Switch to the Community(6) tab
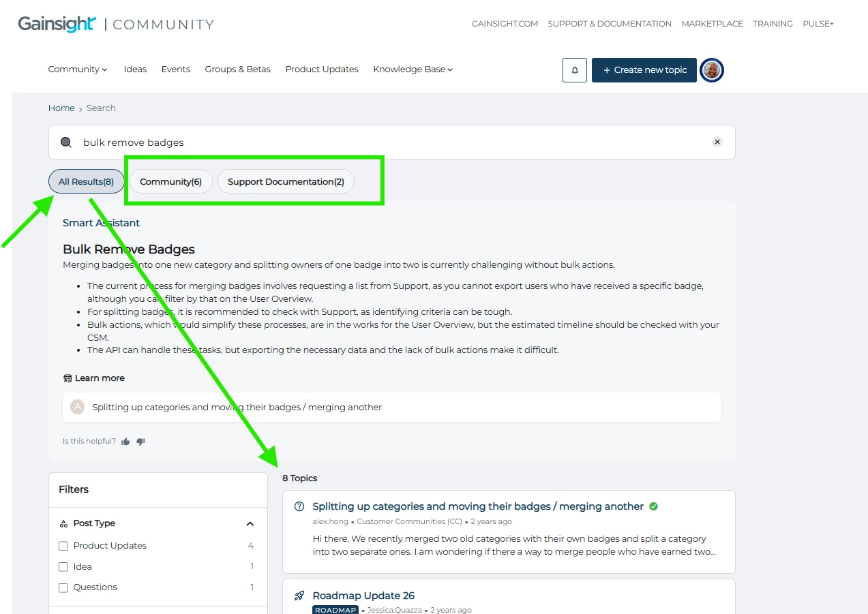Viewport: 868px width, 614px height. (x=171, y=182)
